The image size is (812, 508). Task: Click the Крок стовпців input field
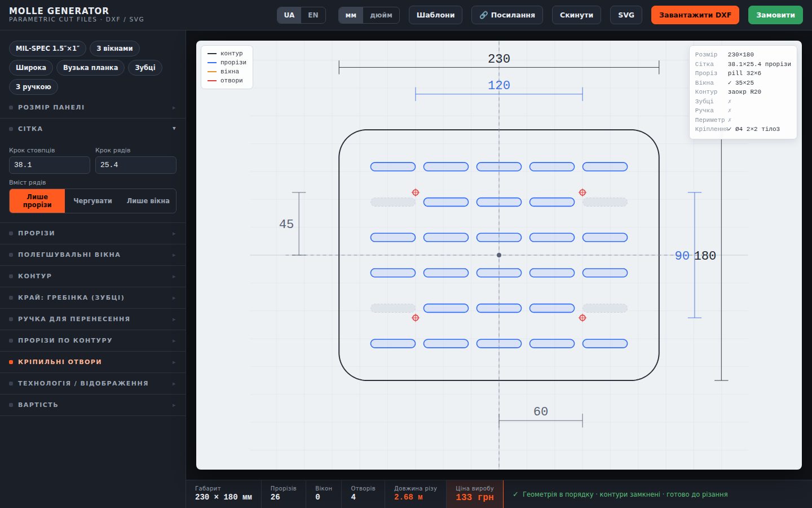[50, 165]
